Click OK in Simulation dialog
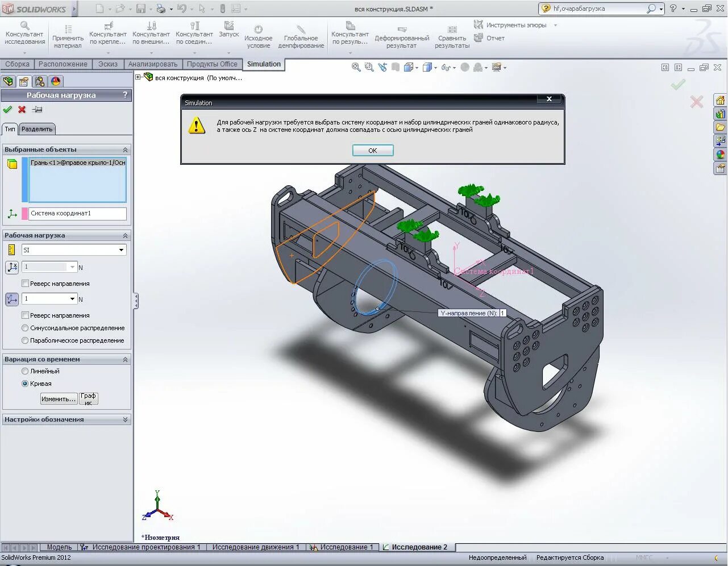Viewport: 728px width, 566px height. tap(373, 151)
